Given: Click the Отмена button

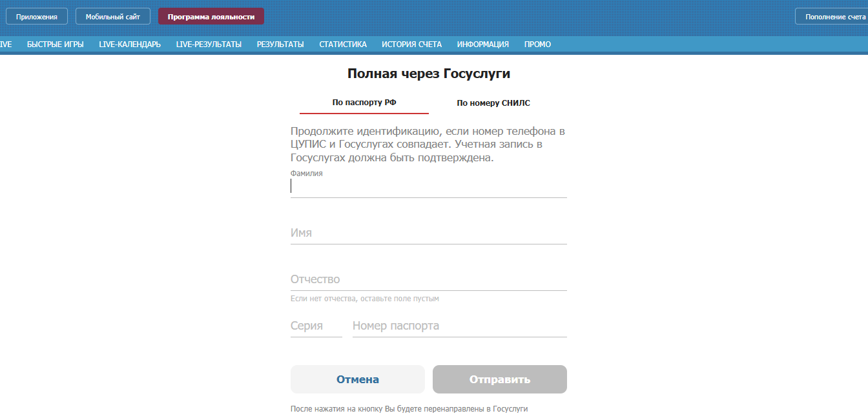Looking at the screenshot, I should (358, 379).
